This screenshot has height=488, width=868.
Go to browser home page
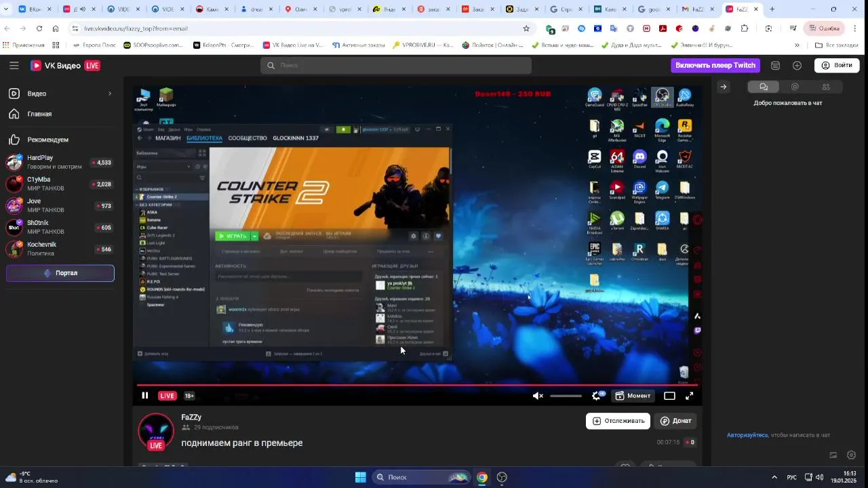(56, 28)
